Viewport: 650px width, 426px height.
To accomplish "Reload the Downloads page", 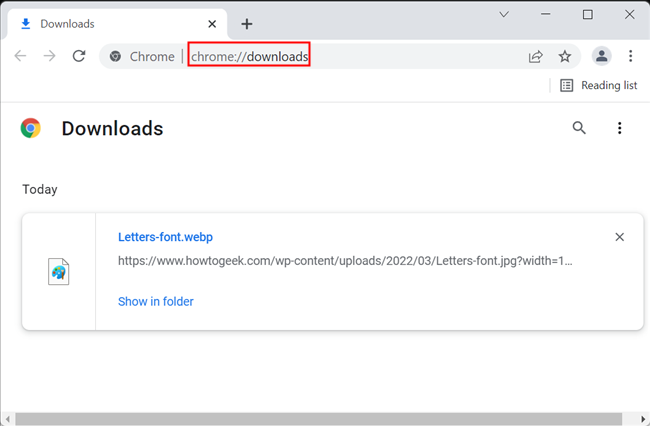I will [x=79, y=56].
